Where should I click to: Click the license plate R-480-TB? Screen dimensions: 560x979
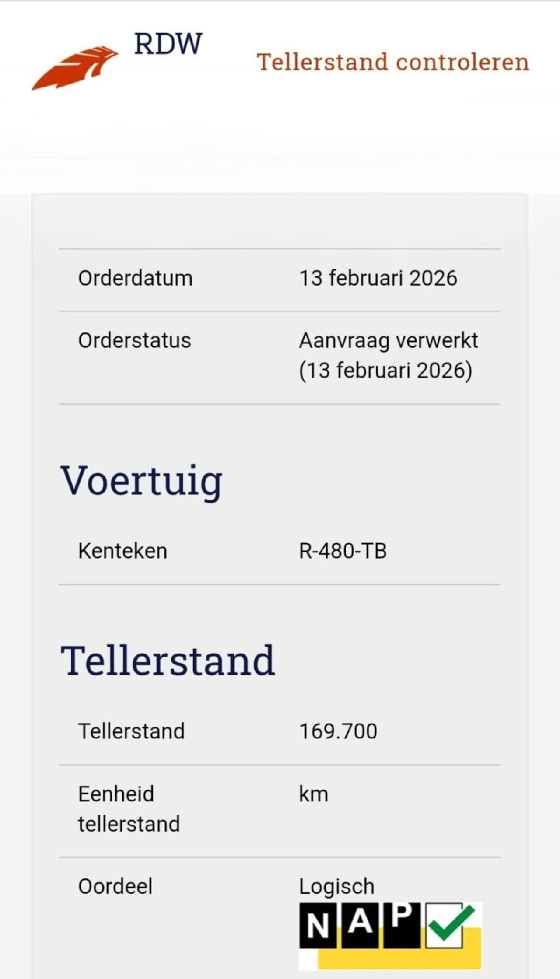tap(343, 551)
